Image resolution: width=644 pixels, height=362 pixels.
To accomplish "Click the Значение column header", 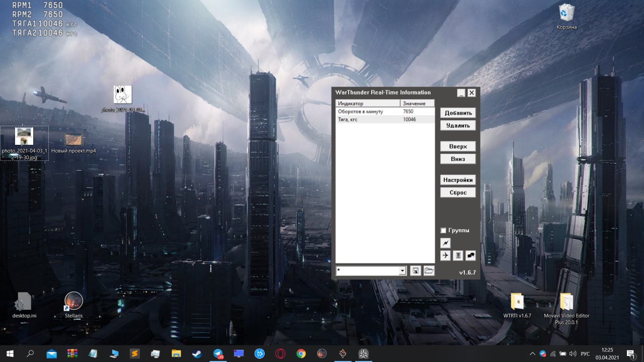I will coord(417,104).
